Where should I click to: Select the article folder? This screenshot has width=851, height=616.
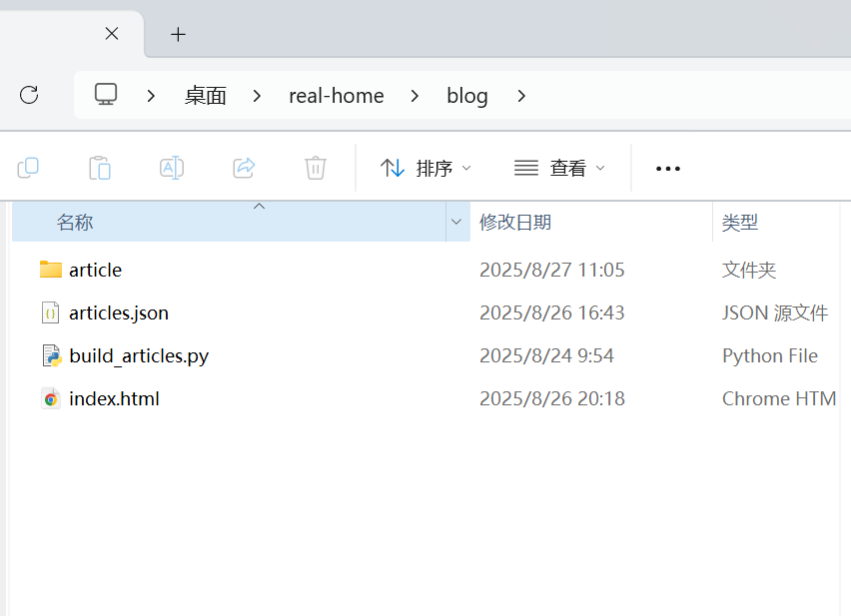click(x=95, y=270)
